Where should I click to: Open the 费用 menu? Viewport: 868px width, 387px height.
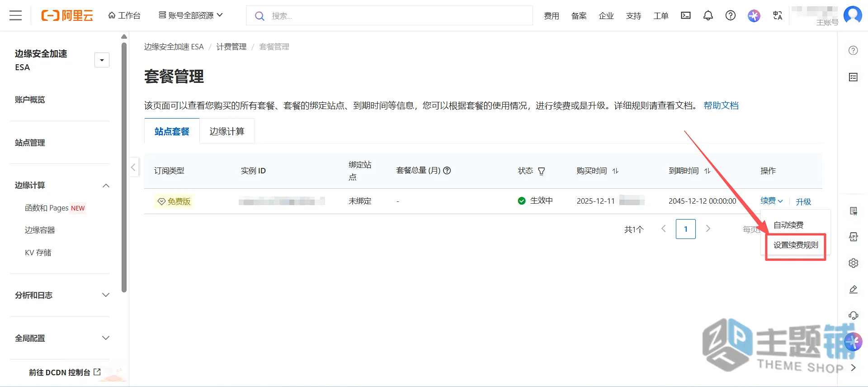pos(552,16)
